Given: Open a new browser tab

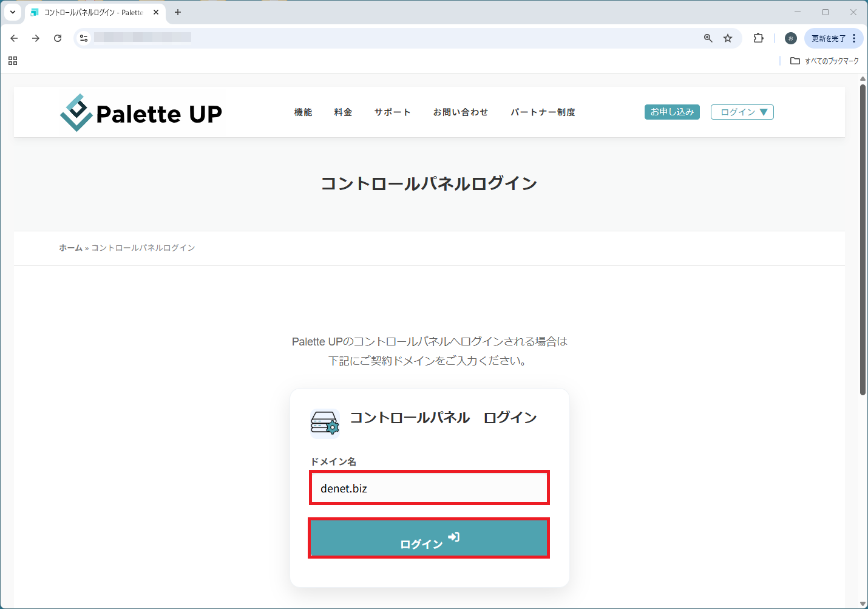Looking at the screenshot, I should 178,12.
